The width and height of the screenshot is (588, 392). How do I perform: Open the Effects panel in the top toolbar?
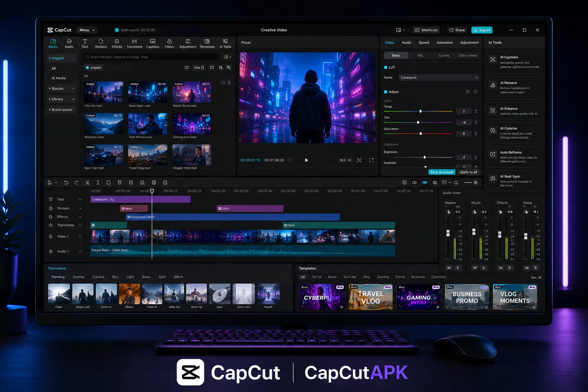(x=117, y=44)
